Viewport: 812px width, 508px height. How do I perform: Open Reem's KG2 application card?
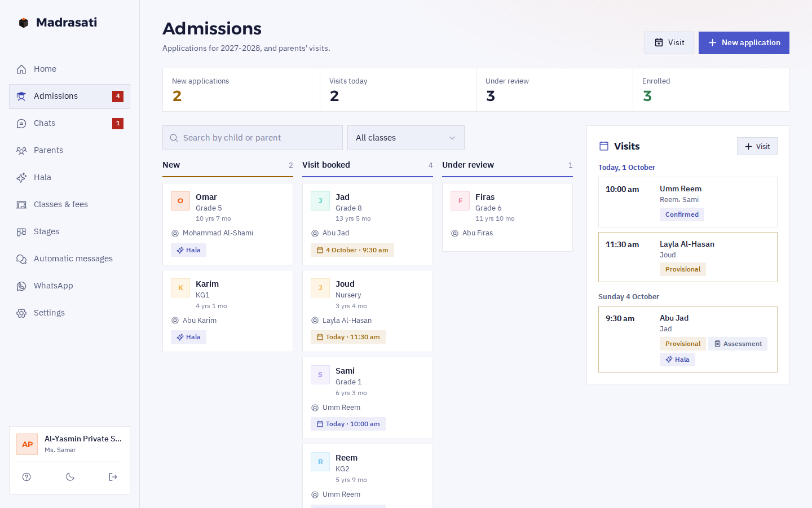368,476
